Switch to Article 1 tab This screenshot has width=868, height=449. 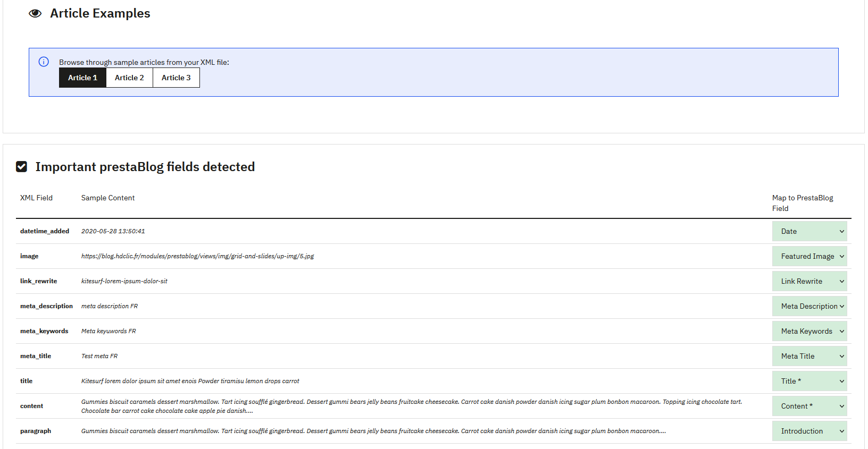pos(82,78)
